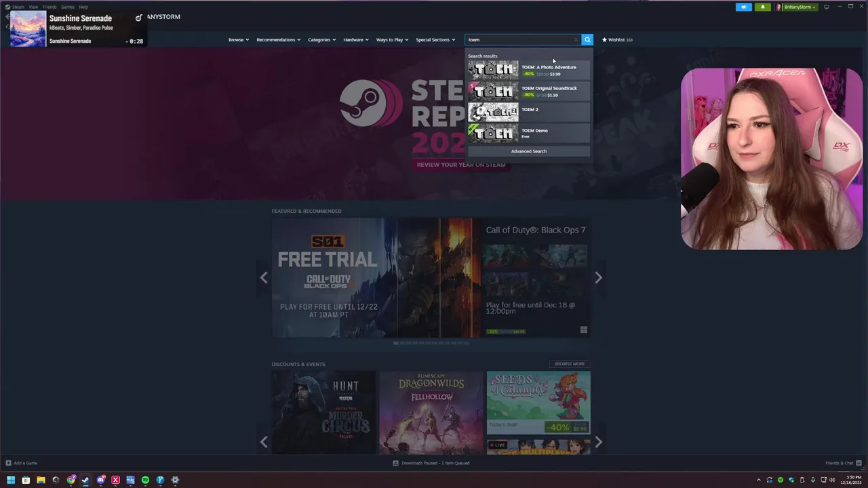Screen dimensions: 868x488
Task: Select the first featured carousel page dot
Action: tap(396, 343)
